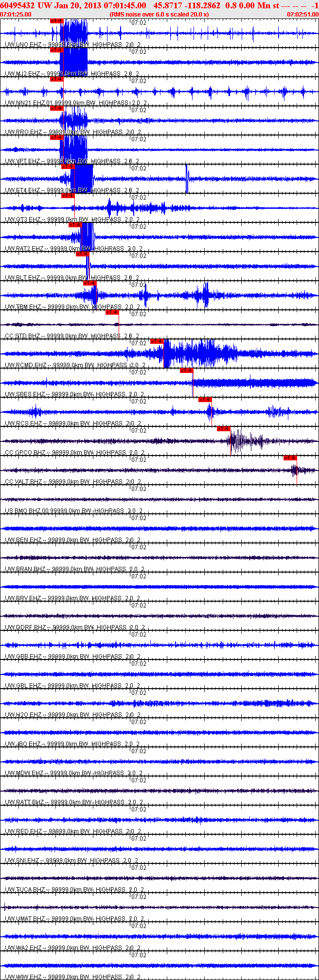
Task: Select the red pick flag on UW.ET4 trace
Action: click(68, 167)
